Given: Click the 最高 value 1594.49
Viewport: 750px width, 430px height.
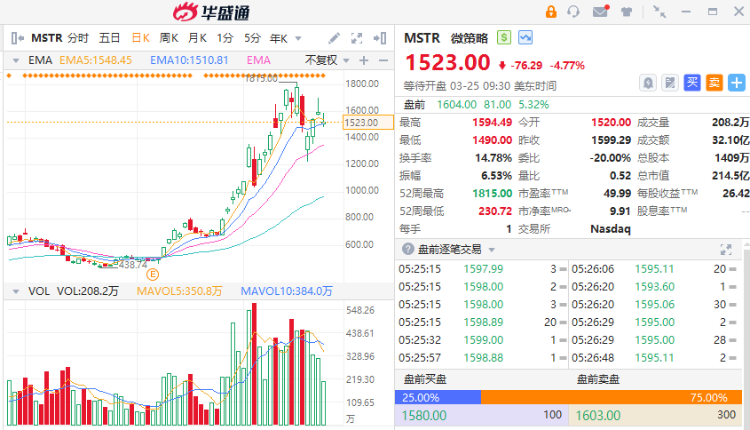Looking at the screenshot, I should [492, 122].
